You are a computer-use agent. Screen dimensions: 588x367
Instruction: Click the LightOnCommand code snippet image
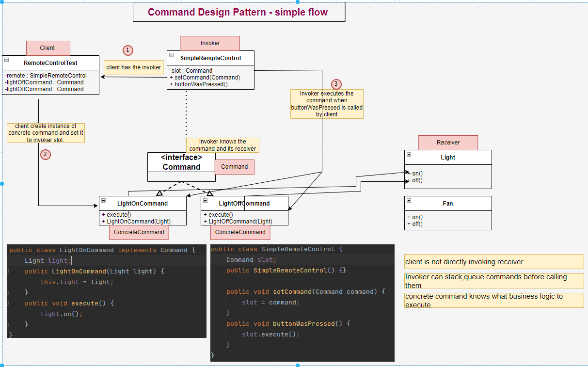click(106, 291)
